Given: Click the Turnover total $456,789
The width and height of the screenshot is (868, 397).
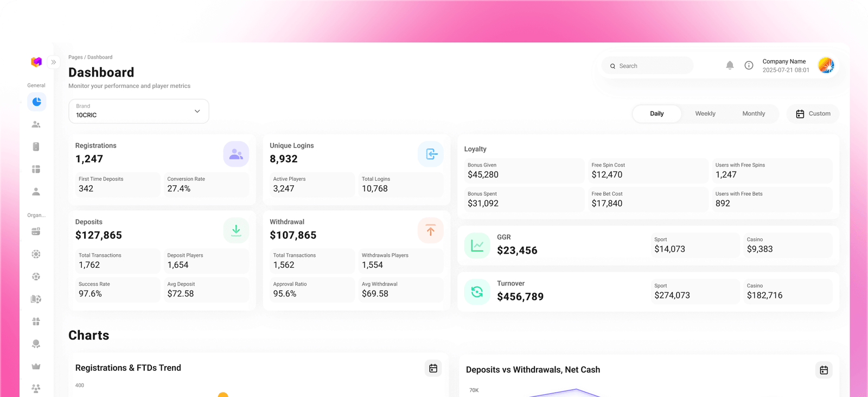Looking at the screenshot, I should point(520,297).
